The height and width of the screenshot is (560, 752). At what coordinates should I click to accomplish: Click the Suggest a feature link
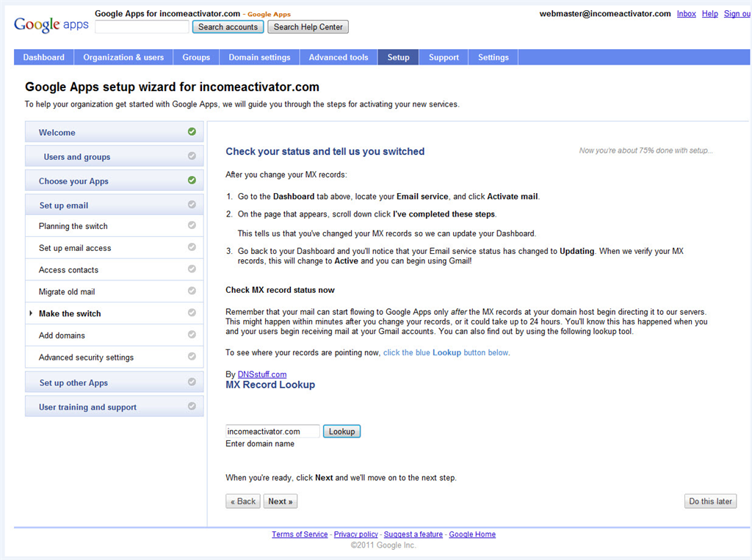click(413, 534)
